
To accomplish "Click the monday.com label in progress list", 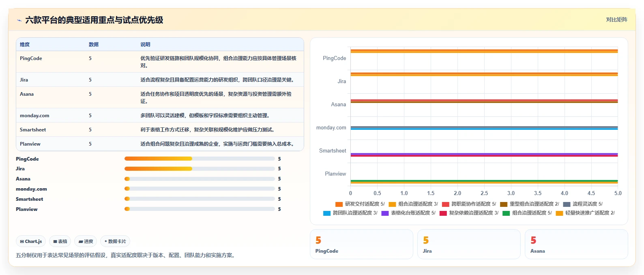I will (x=31, y=189).
